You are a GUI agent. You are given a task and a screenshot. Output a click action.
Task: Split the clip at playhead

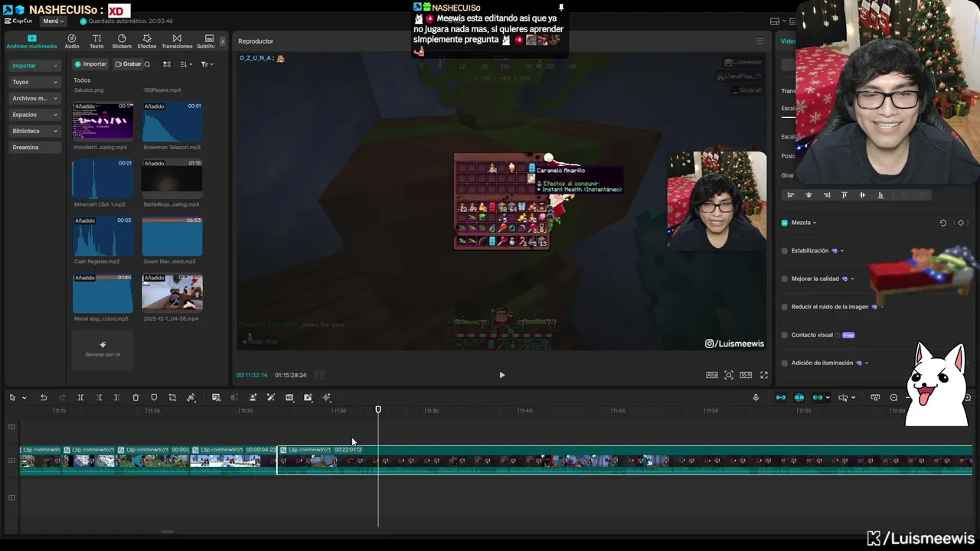80,397
